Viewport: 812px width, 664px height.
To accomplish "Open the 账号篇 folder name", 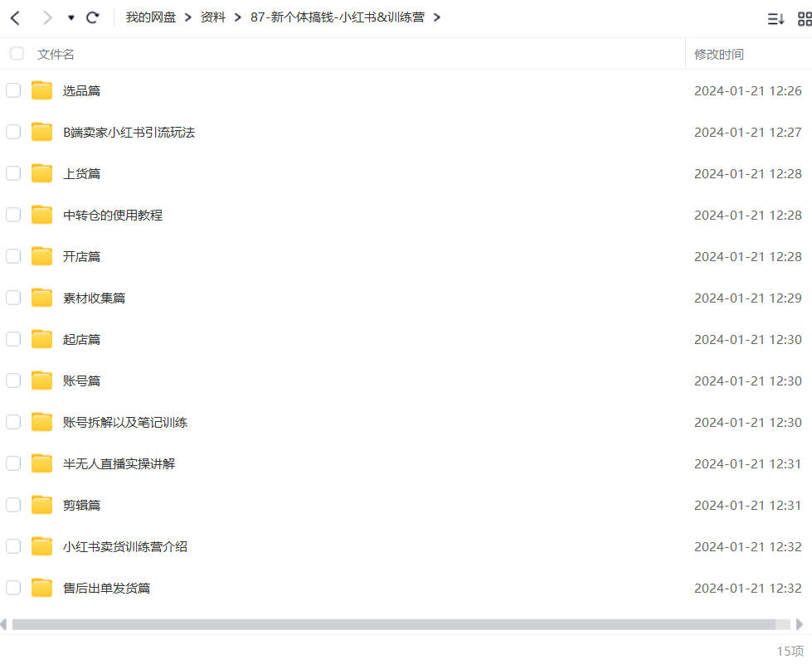I will pos(81,380).
